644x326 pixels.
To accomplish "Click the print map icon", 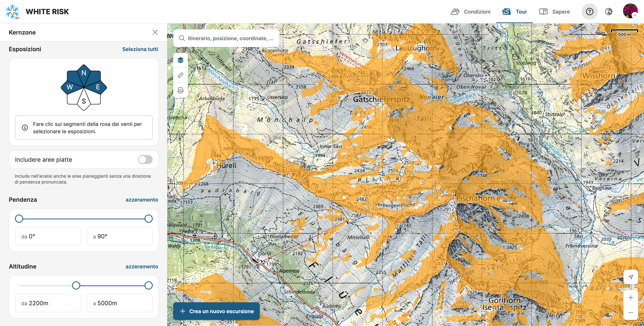I will click(181, 90).
